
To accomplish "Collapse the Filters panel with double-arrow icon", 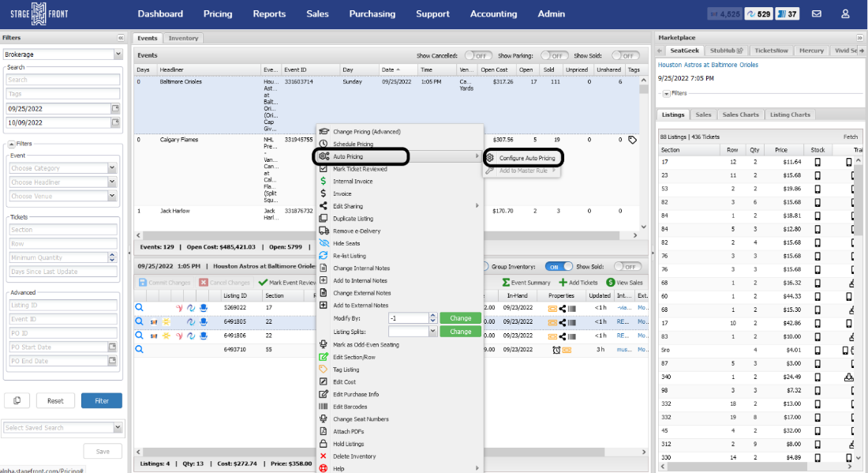I will 120,38.
